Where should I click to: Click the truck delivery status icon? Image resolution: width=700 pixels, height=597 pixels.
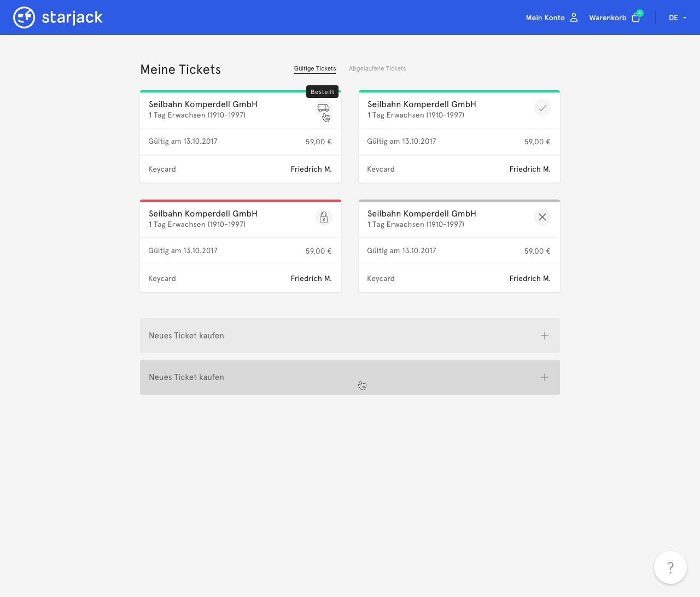[324, 108]
